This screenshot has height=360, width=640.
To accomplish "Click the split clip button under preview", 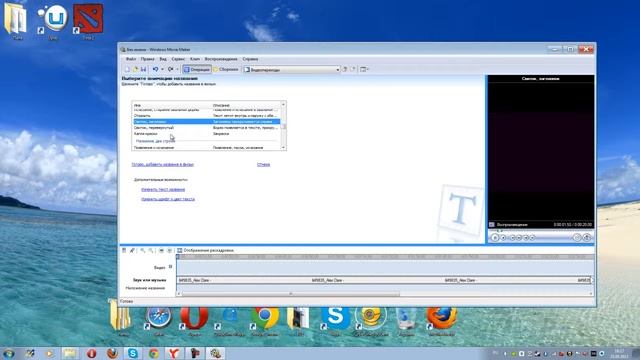I will pos(577,238).
